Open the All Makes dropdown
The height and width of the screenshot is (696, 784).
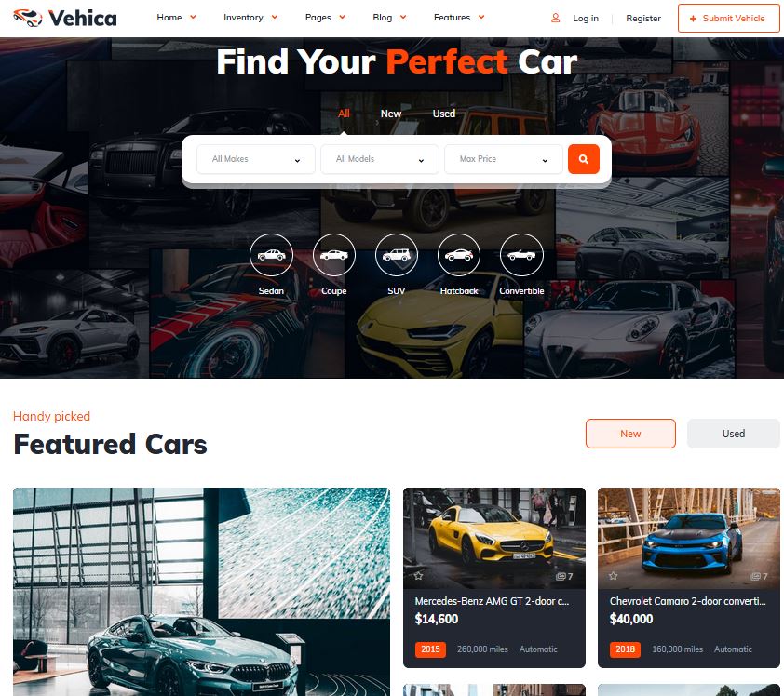[256, 159]
